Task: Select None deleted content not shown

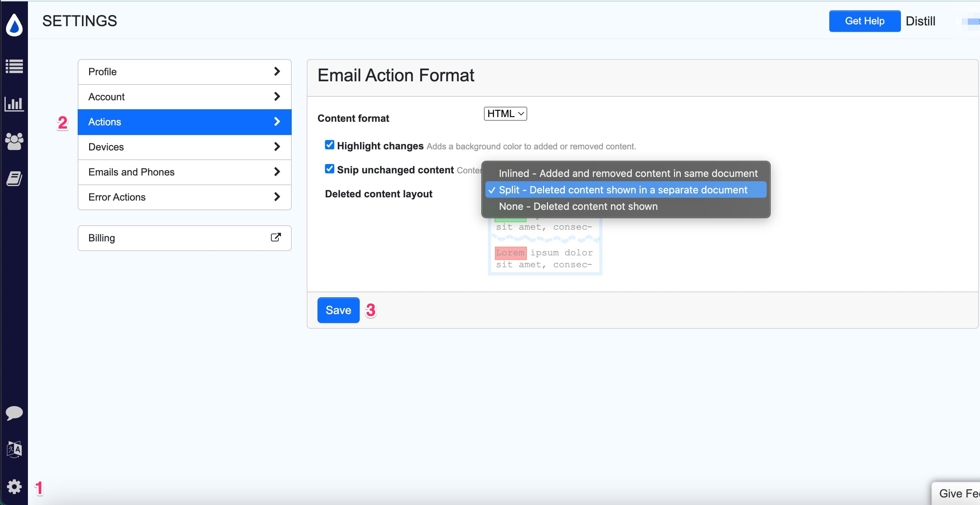Action: point(578,206)
